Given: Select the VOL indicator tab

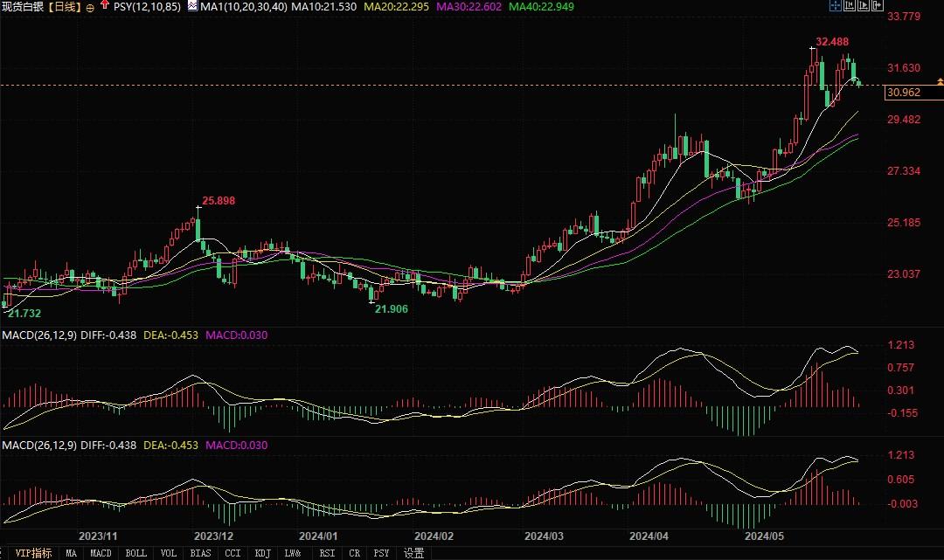Looking at the screenshot, I should [169, 553].
